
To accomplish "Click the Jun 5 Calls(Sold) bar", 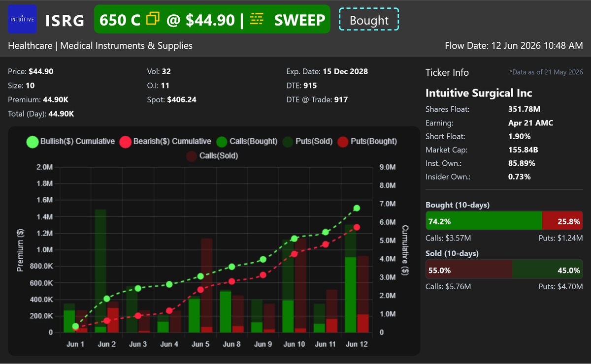I will click(207, 282).
